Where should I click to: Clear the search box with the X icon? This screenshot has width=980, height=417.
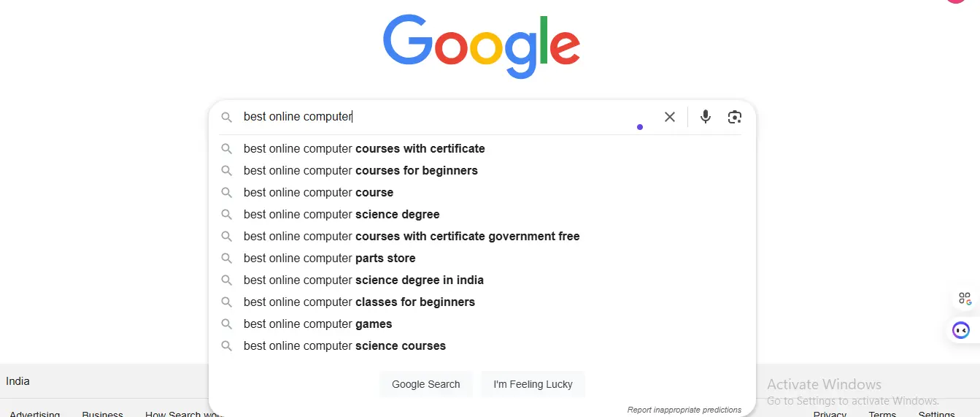669,117
